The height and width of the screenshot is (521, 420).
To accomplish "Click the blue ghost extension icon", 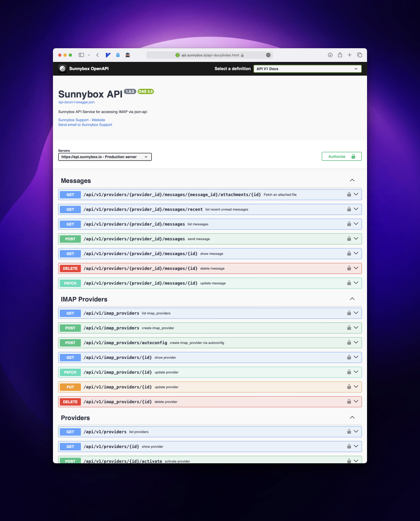I will pyautogui.click(x=118, y=55).
